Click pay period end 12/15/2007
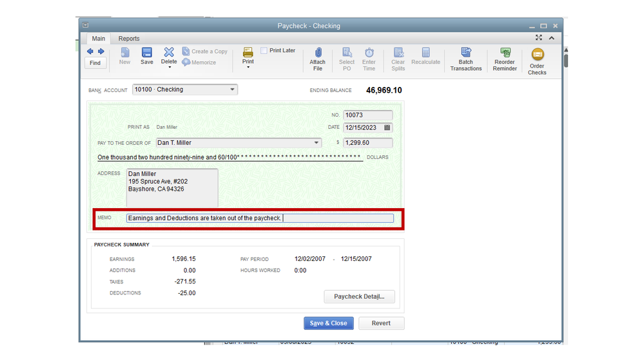This screenshot has height=362, width=644. pos(356,259)
